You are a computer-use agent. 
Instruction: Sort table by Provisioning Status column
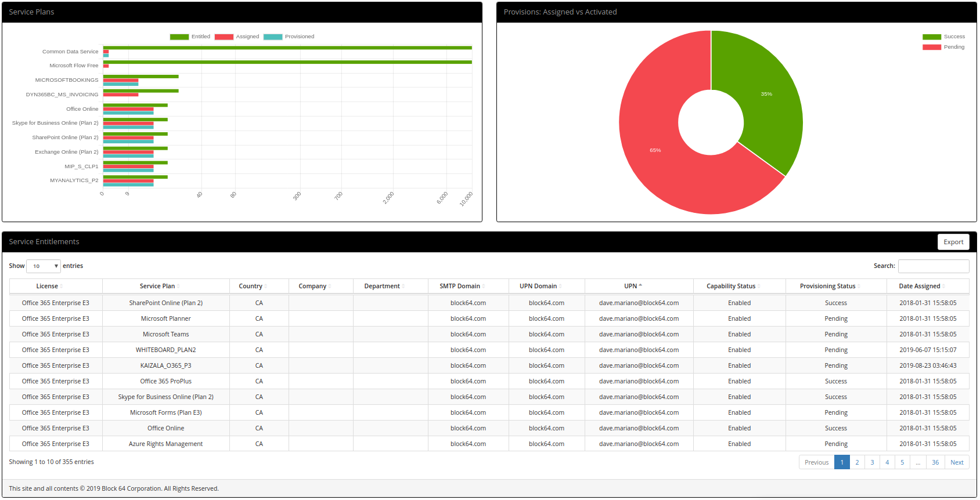tap(836, 287)
